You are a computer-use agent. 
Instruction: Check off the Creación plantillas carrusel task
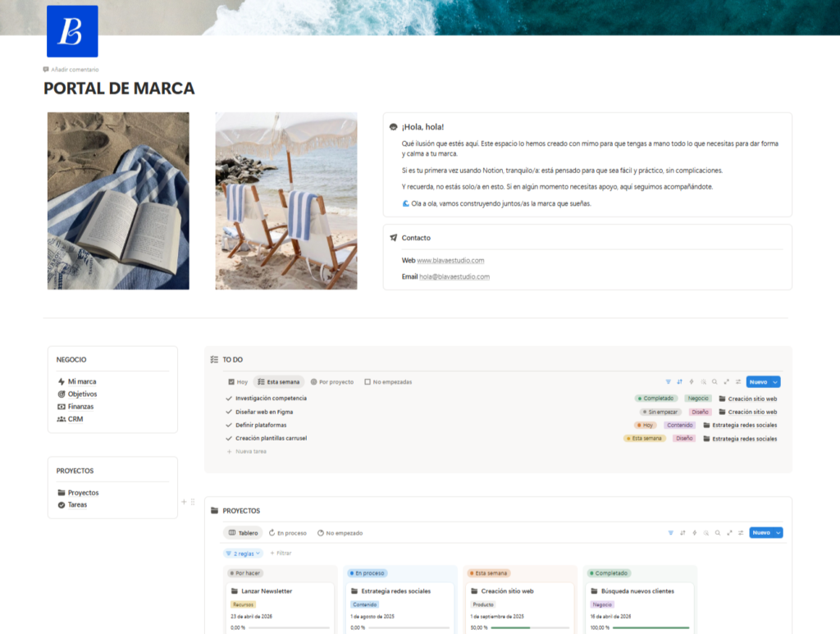point(229,438)
